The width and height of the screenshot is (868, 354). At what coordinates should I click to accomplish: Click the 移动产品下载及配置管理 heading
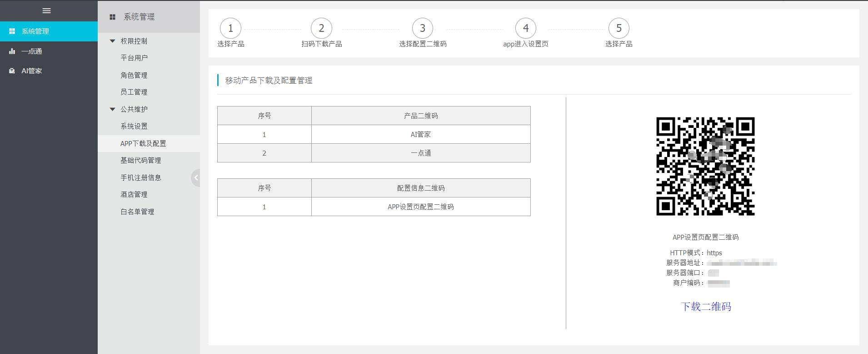pyautogui.click(x=269, y=81)
